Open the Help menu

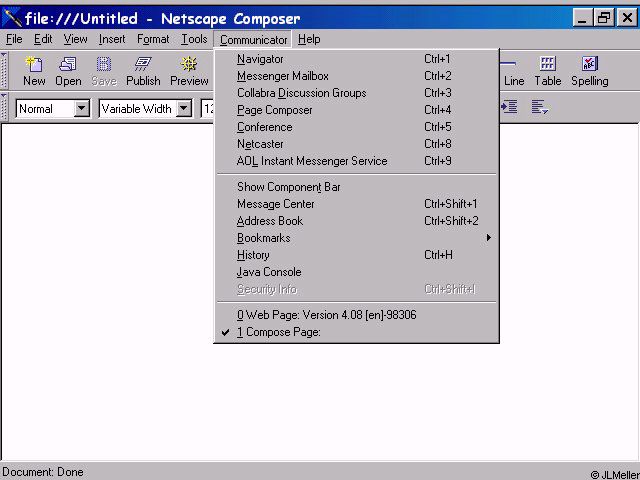pos(309,39)
